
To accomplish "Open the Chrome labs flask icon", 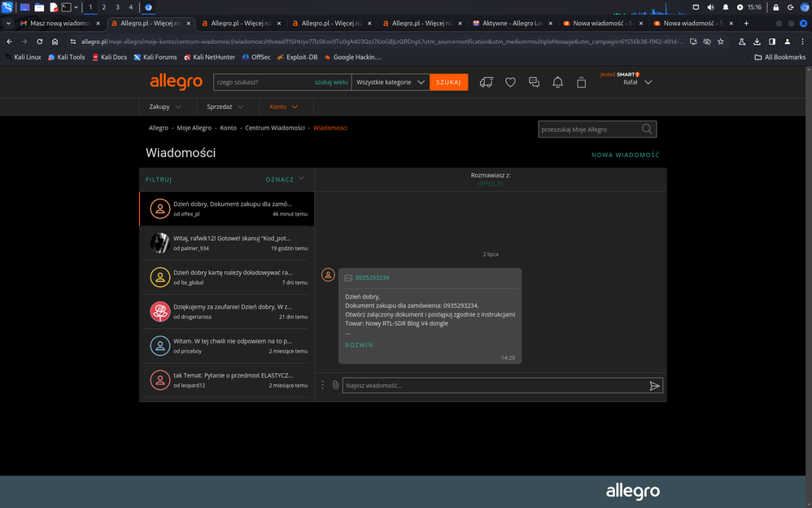I will coord(741,42).
